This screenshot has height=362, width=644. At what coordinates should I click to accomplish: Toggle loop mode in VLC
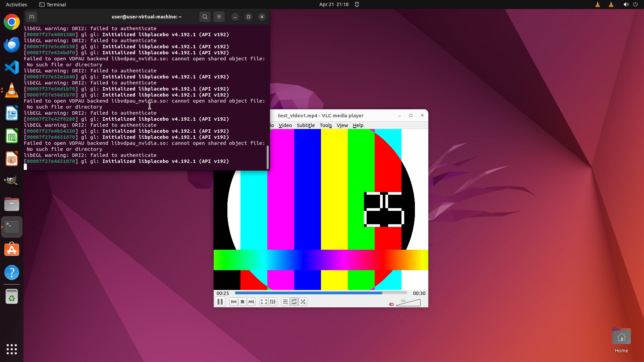294,302
